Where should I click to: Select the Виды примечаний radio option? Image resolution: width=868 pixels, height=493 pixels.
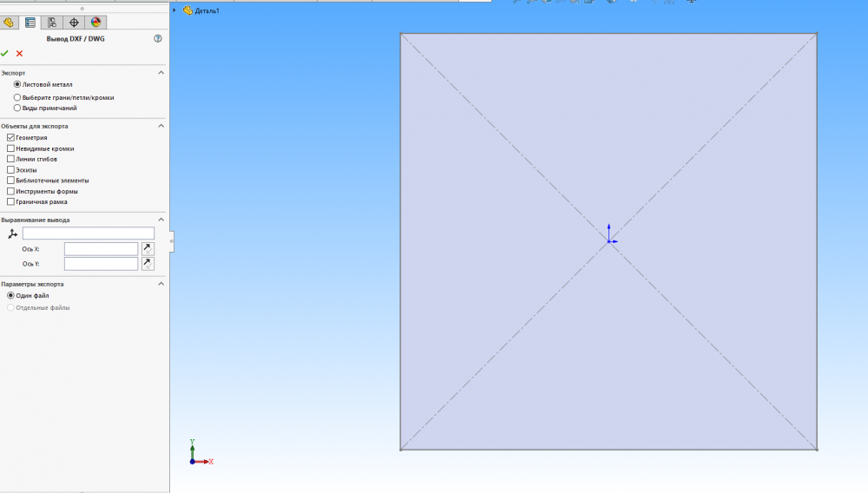(x=17, y=108)
